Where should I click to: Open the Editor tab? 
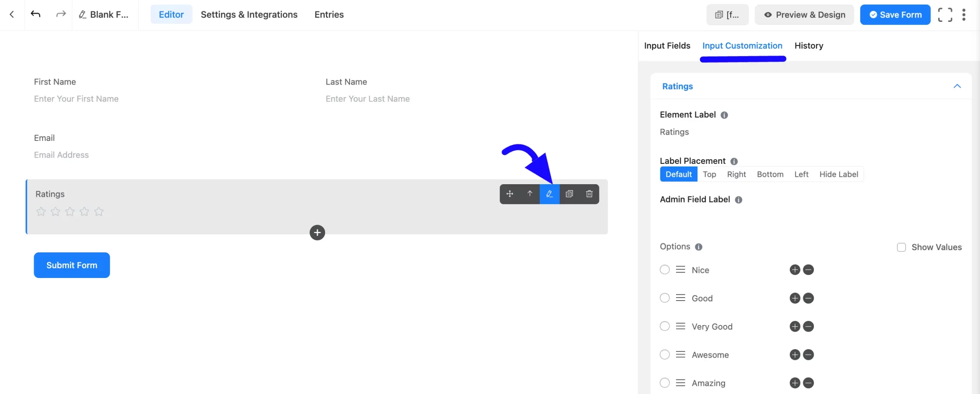click(171, 15)
